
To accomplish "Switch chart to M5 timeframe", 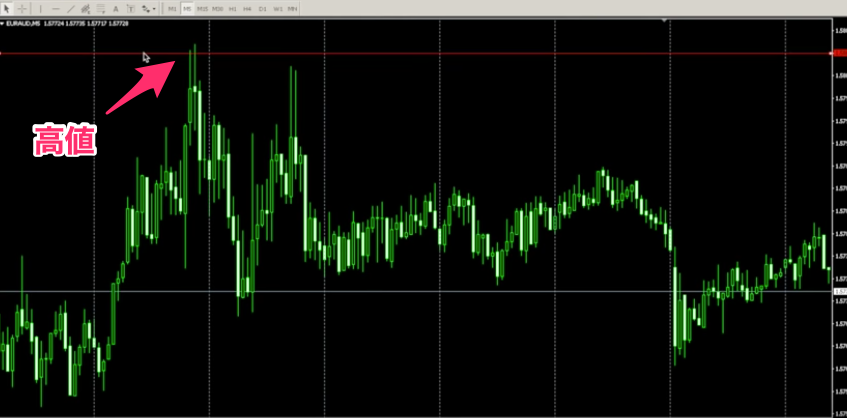I will pyautogui.click(x=187, y=9).
